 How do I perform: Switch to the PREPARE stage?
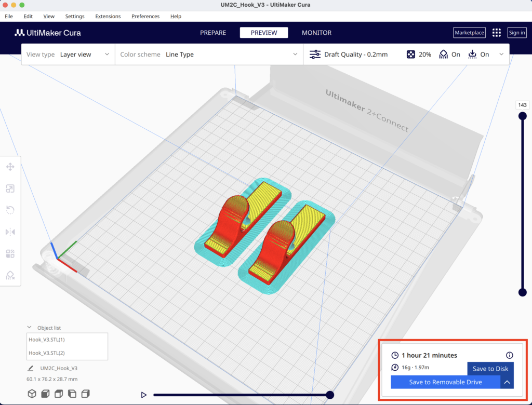(x=213, y=33)
